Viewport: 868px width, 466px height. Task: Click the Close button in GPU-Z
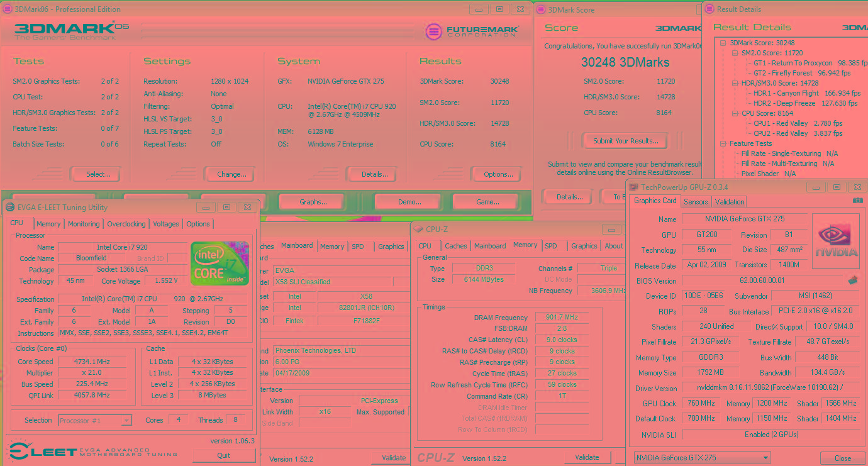coord(843,458)
